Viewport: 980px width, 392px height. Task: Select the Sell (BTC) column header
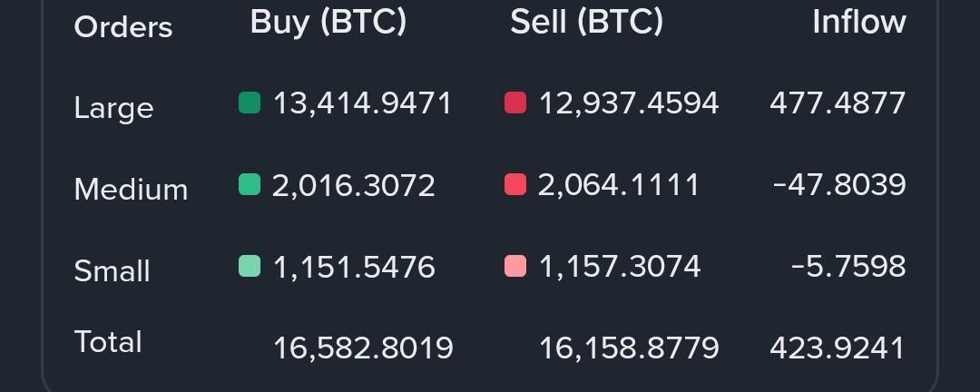pyautogui.click(x=586, y=22)
